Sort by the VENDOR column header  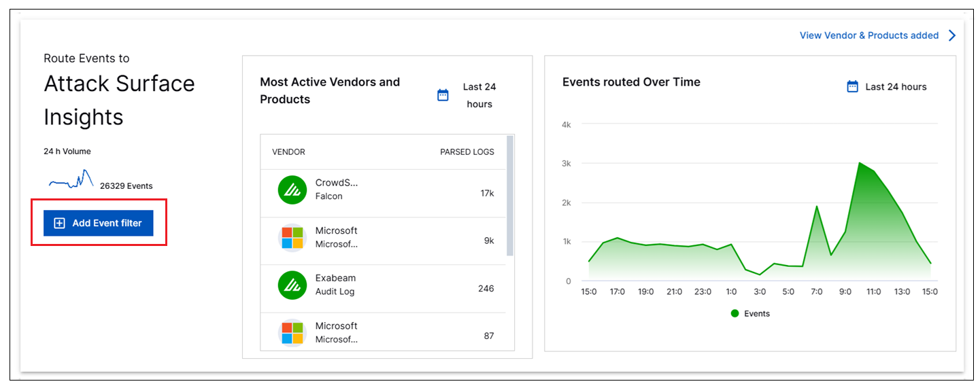pyautogui.click(x=288, y=152)
